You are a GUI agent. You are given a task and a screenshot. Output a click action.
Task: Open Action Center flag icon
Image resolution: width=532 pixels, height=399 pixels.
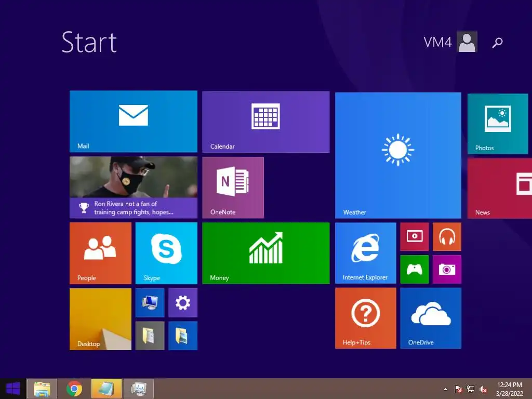(x=458, y=389)
